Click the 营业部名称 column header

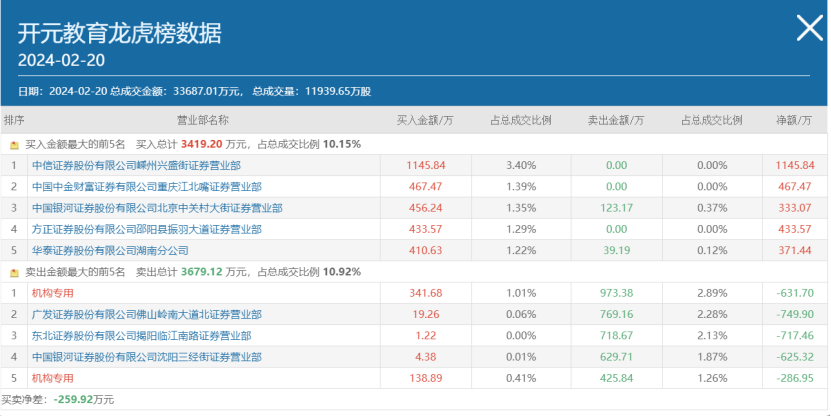coord(203,120)
